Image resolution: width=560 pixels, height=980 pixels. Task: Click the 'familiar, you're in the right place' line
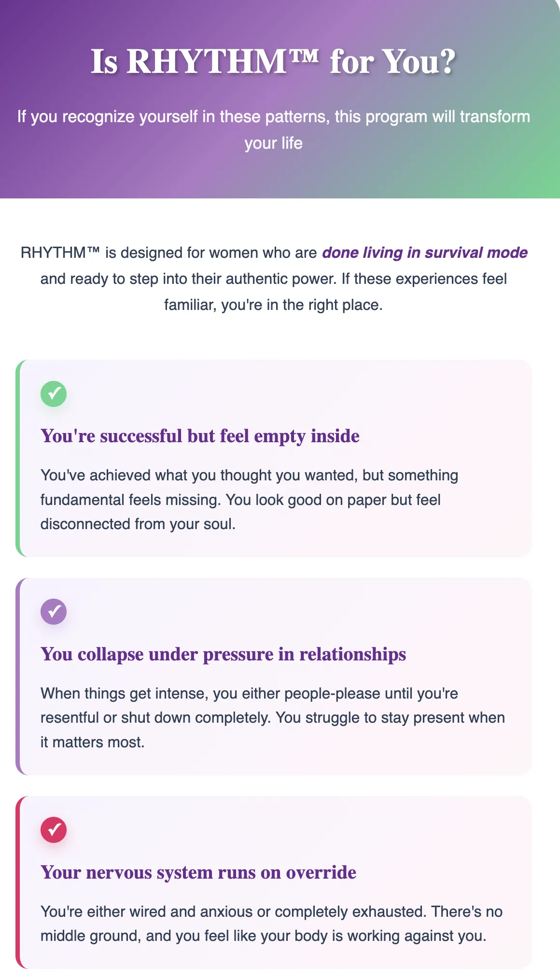tap(273, 305)
